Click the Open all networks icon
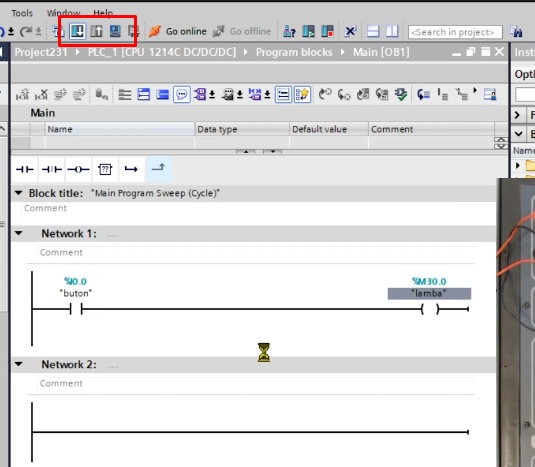Viewport: 535px width, 467px height. (x=144, y=94)
